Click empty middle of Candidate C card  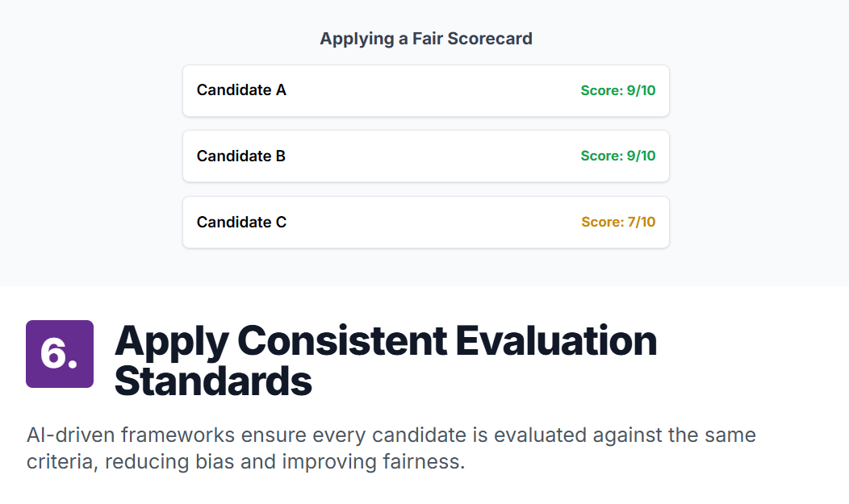tap(433, 223)
